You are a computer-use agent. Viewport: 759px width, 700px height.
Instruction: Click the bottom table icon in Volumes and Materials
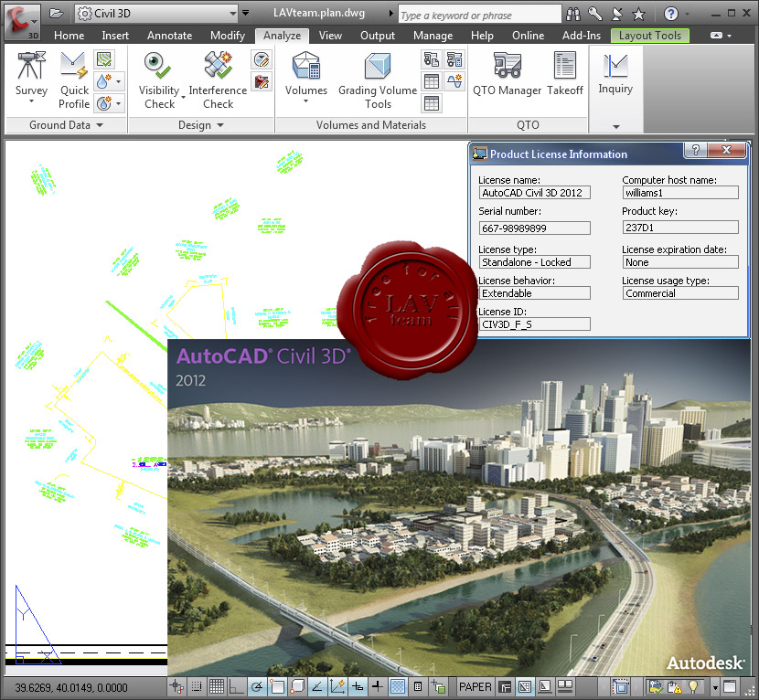coord(432,103)
